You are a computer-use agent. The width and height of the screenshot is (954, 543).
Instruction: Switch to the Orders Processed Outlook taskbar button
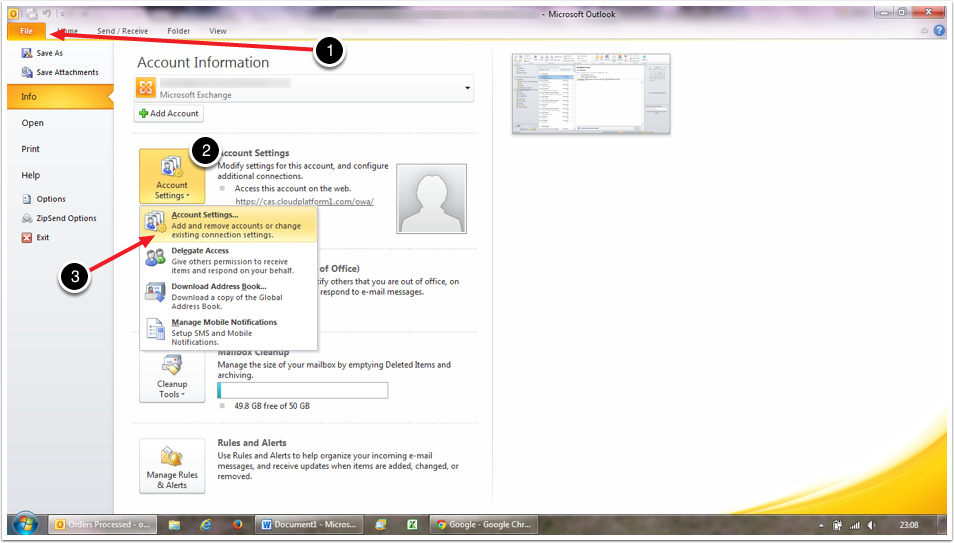102,524
